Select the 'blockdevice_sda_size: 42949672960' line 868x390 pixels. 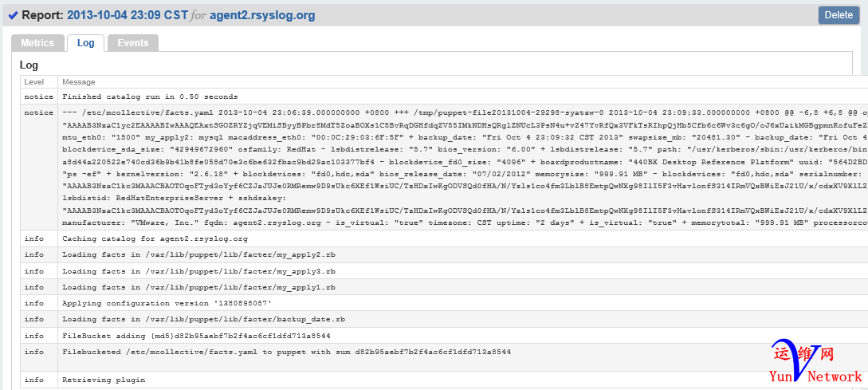(x=465, y=149)
